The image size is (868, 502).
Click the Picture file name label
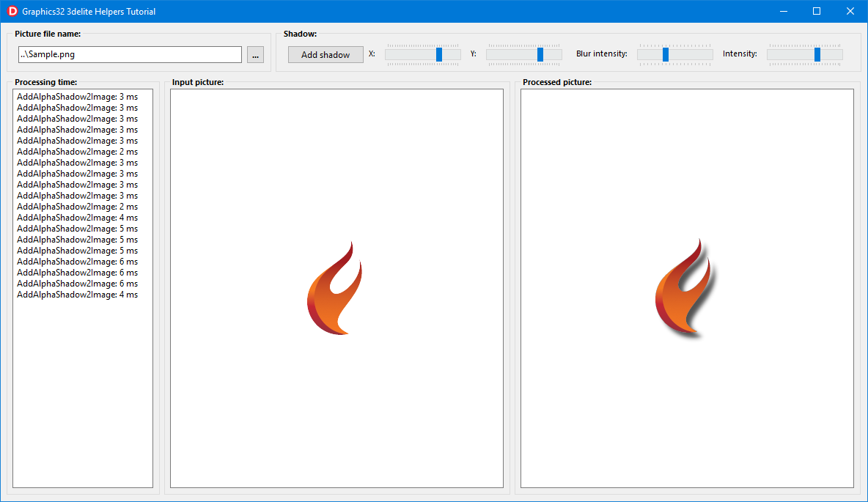coord(48,34)
